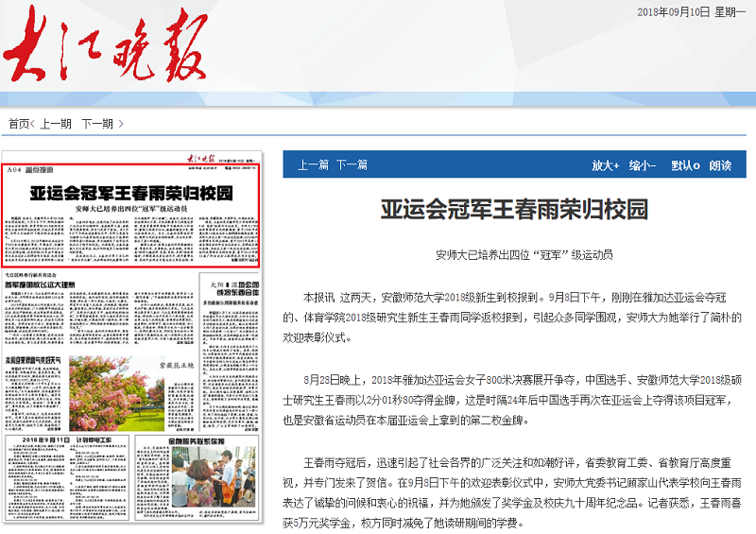Click paragraph starting 8月28日晚上
The image size is (756, 534).
tap(512, 400)
